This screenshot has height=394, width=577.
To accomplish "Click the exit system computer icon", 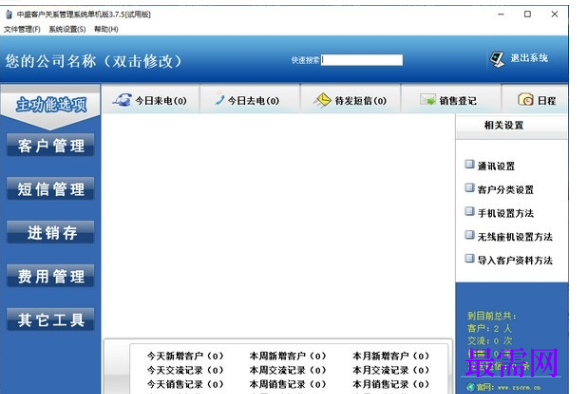I will click(497, 59).
